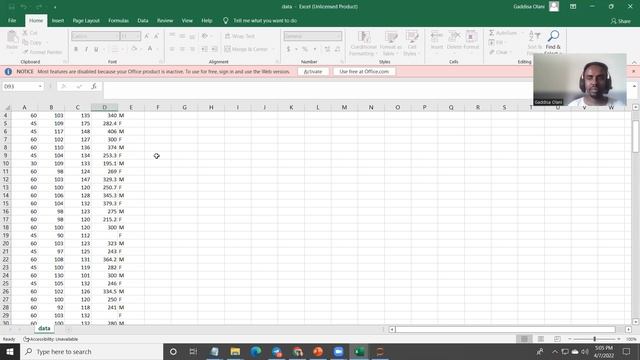
Task: Click the Undo arrow icon
Action: (24, 7)
